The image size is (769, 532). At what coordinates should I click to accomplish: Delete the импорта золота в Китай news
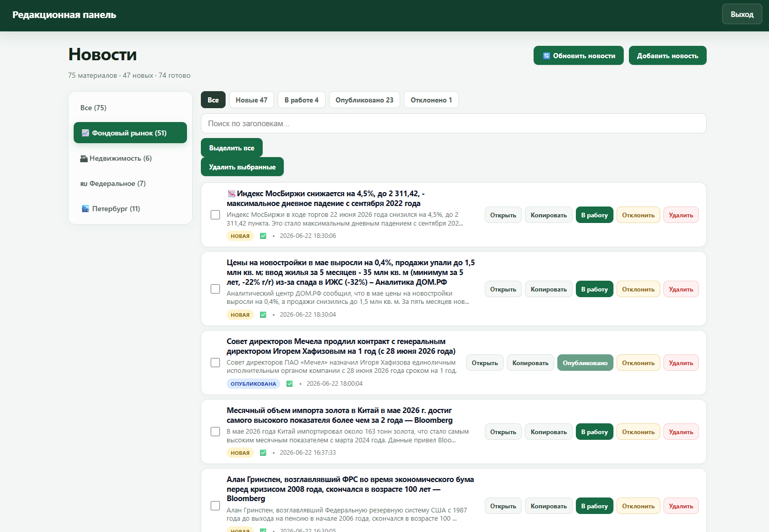(681, 432)
